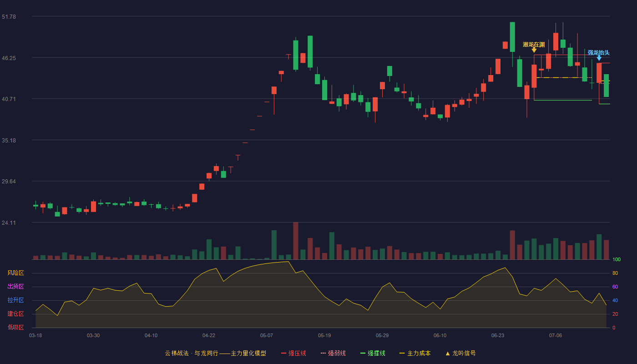Image resolution: width=637 pixels, height=364 pixels.
Task: Click the 06-23 date label
Action: (498, 335)
